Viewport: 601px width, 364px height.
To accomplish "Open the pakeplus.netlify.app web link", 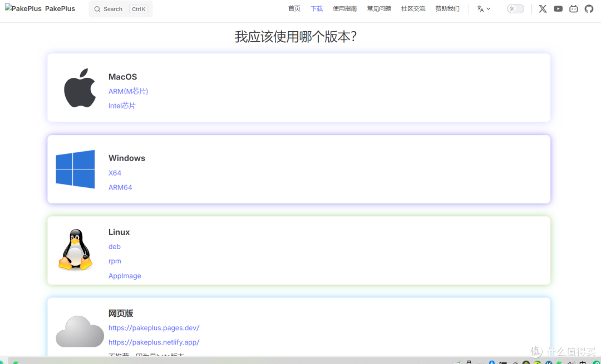I will tap(154, 342).
